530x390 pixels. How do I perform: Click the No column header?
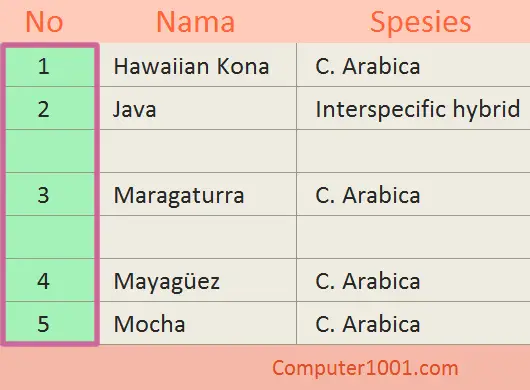(44, 22)
